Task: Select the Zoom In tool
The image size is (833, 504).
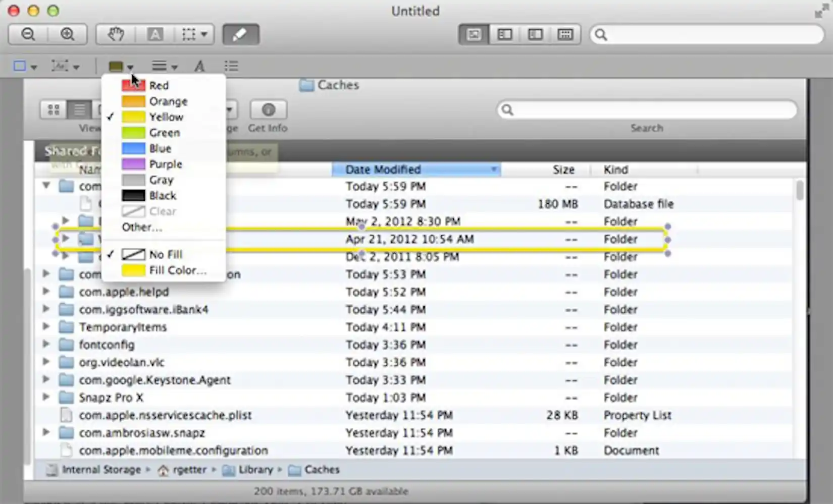Action: [68, 34]
